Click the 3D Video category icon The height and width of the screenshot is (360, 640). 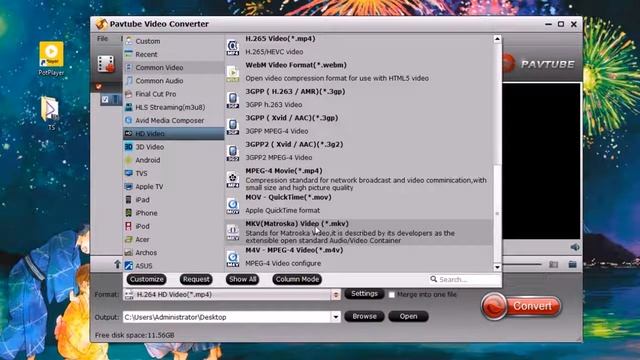[x=129, y=147]
